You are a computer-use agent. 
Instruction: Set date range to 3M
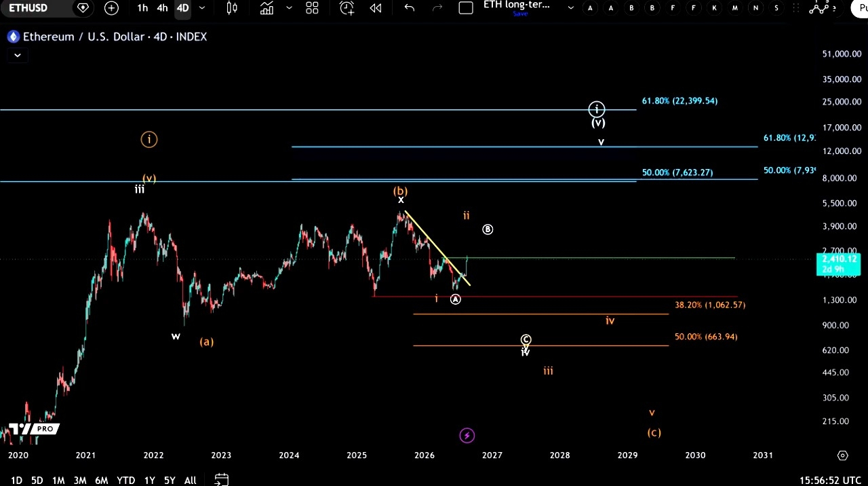[80, 481]
